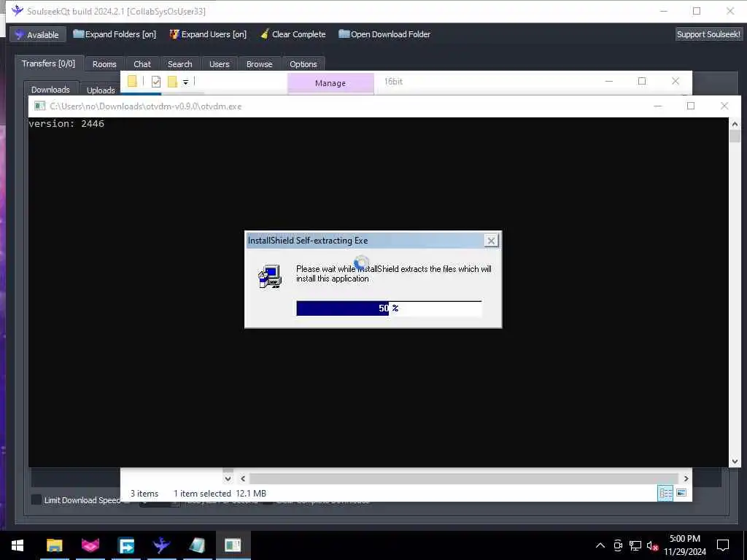Open the Manage ribbon tab in File Explorer
The image size is (747, 560).
click(x=330, y=83)
